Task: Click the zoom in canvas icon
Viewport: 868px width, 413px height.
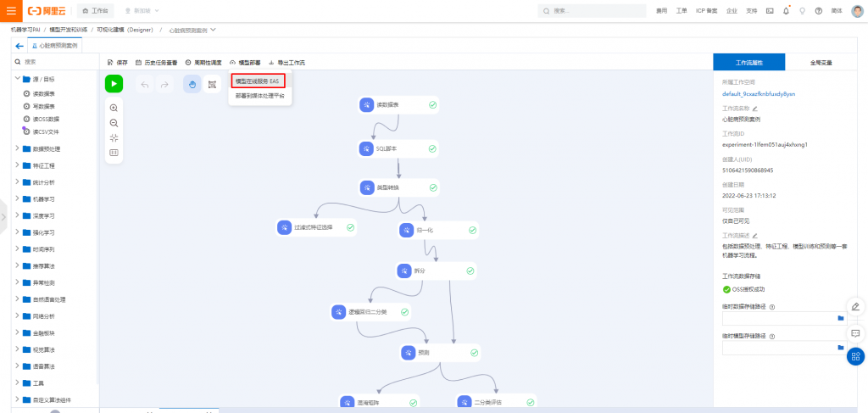Action: (x=114, y=108)
